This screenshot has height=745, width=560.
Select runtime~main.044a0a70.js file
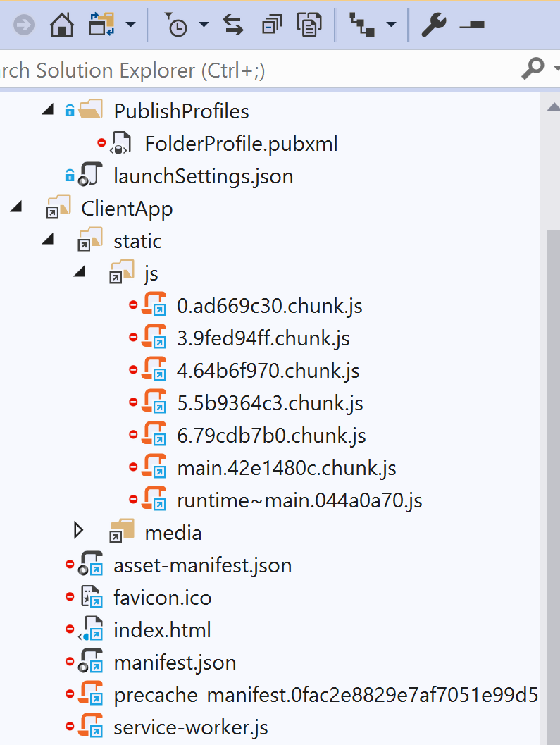tap(299, 500)
